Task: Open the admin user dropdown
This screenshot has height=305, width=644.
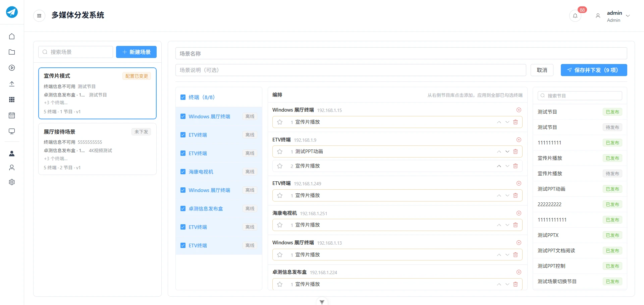Action: point(613,16)
